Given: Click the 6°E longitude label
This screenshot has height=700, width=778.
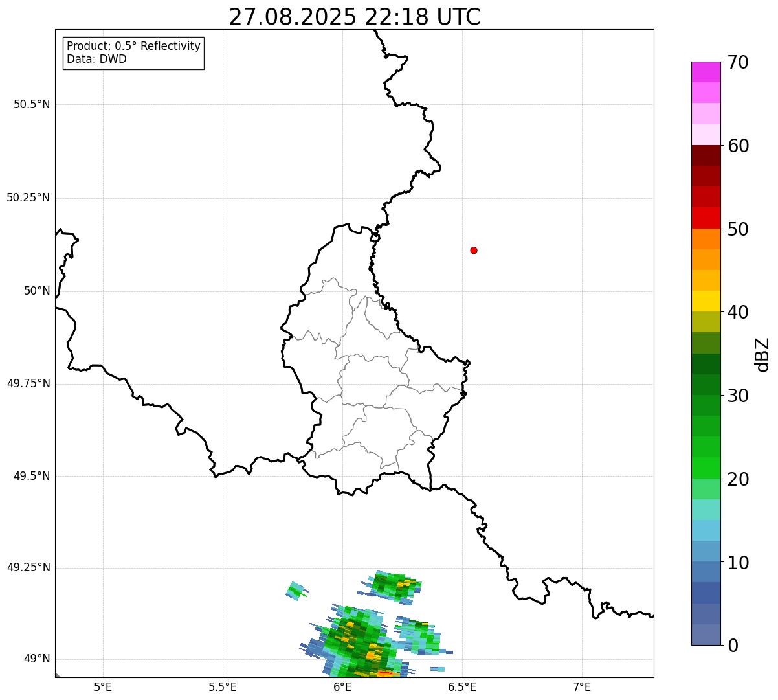Looking at the screenshot, I should coord(342,686).
